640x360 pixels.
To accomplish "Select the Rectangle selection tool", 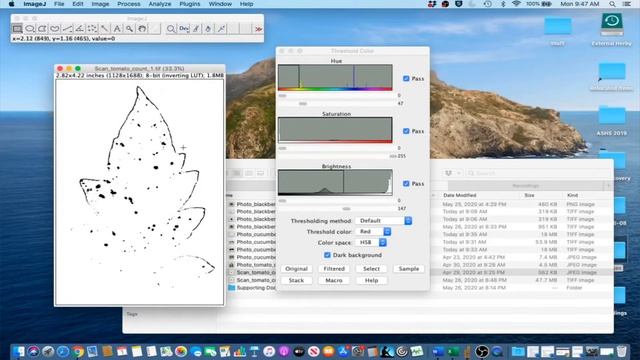I will pyautogui.click(x=17, y=29).
